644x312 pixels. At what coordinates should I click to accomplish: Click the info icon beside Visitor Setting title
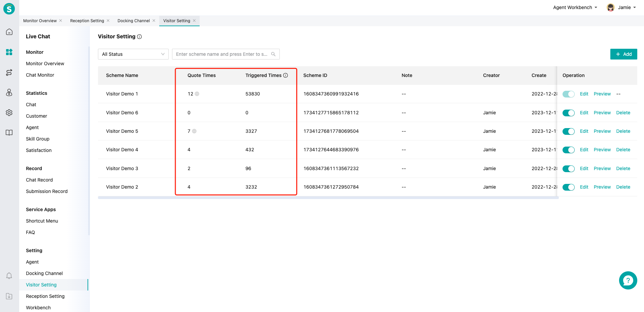pyautogui.click(x=139, y=37)
